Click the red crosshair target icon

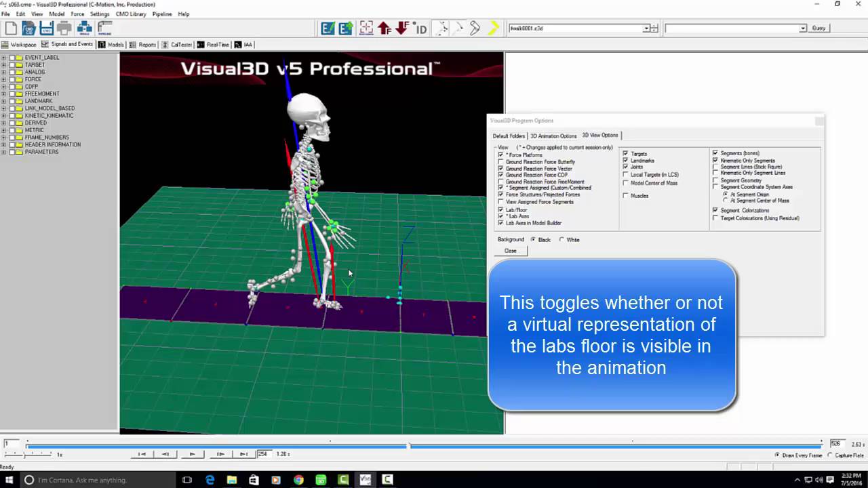coord(366,28)
